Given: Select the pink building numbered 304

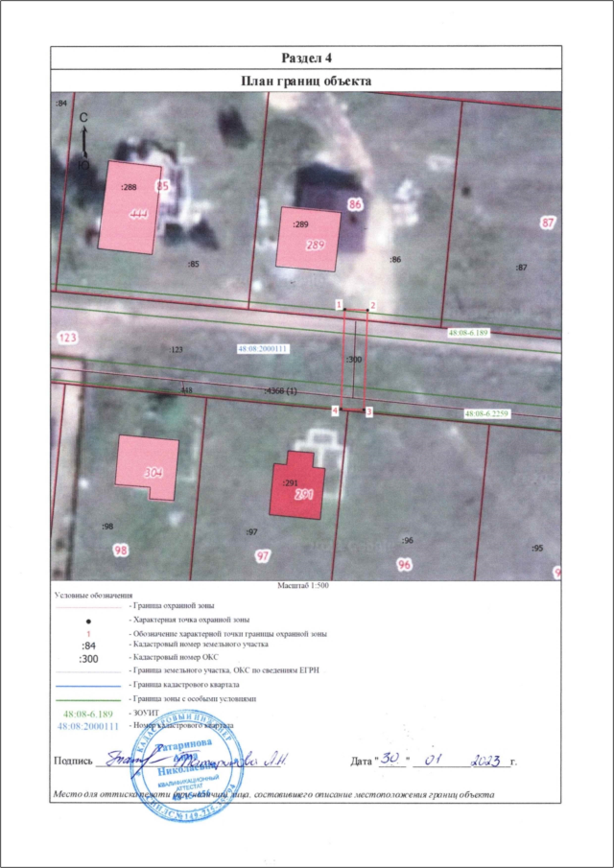Looking at the screenshot, I should 147,465.
